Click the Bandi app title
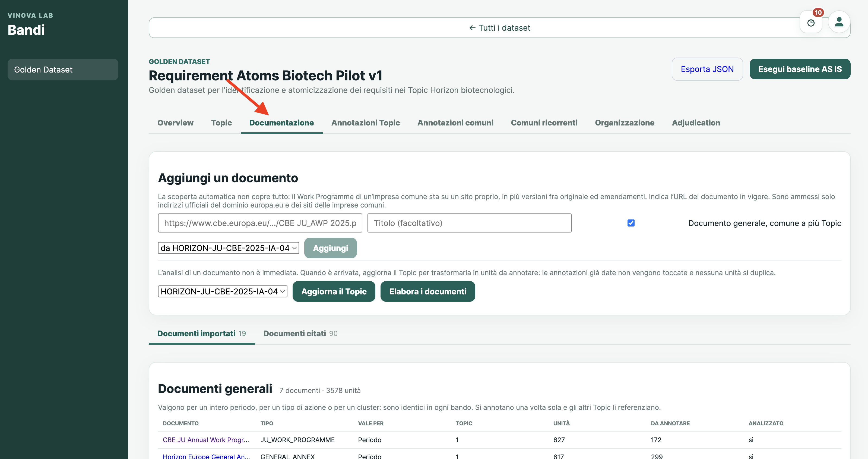868x459 pixels. coord(26,30)
